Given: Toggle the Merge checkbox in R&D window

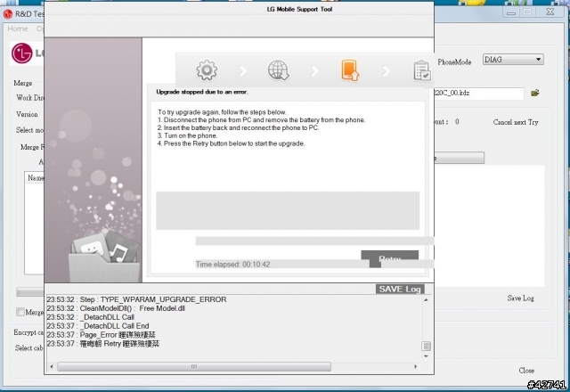Looking at the screenshot, I should pos(20,312).
